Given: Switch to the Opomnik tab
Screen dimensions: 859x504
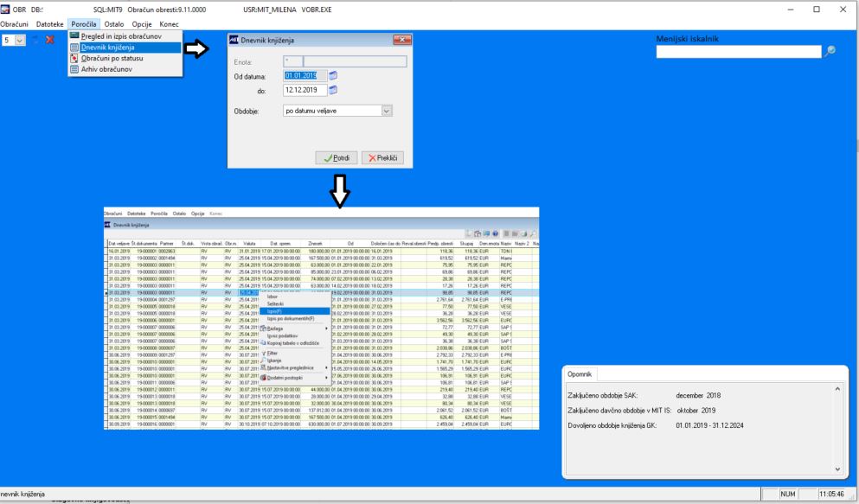Looking at the screenshot, I should pos(580,374).
